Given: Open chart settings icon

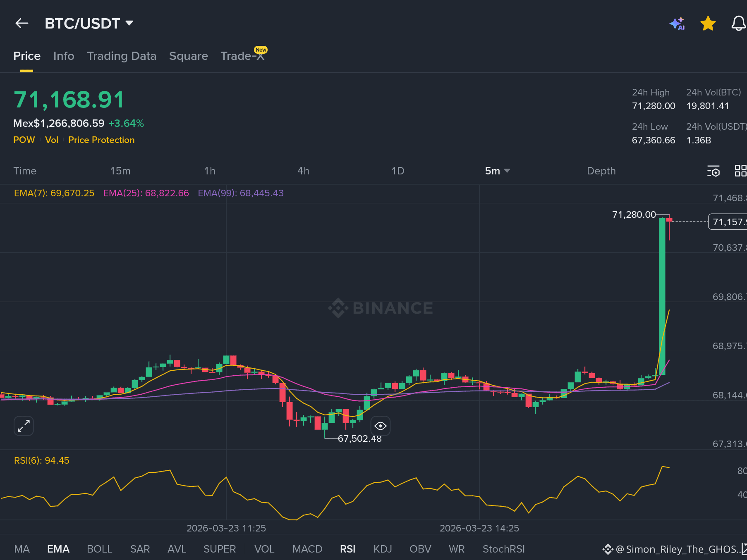Looking at the screenshot, I should click(713, 171).
